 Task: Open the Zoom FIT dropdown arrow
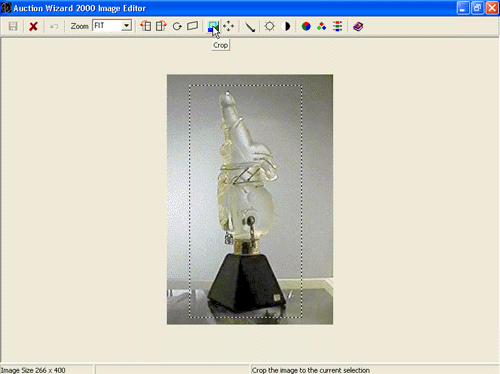coord(126,26)
